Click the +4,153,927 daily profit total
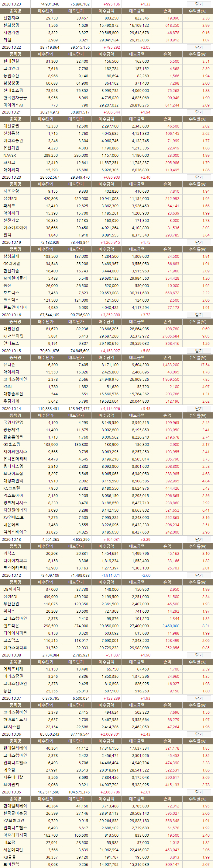This screenshot has height=868, width=213. click(110, 351)
